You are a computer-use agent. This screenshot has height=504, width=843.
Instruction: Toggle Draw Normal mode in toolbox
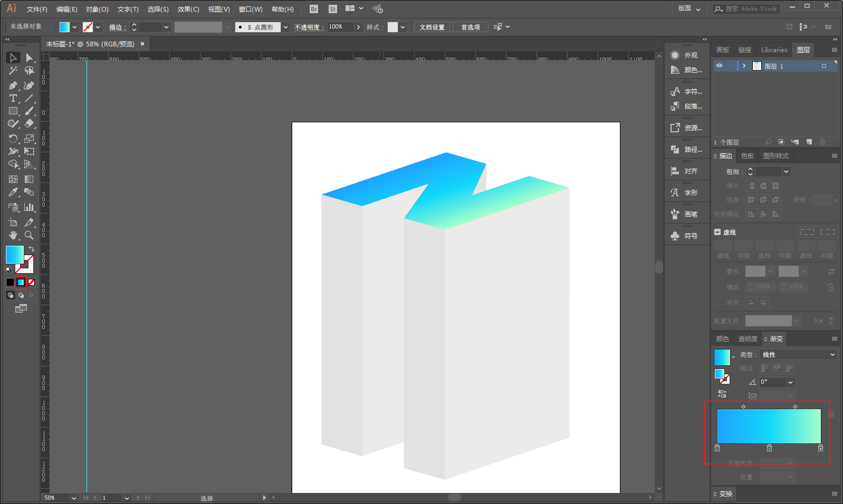pyautogui.click(x=10, y=295)
